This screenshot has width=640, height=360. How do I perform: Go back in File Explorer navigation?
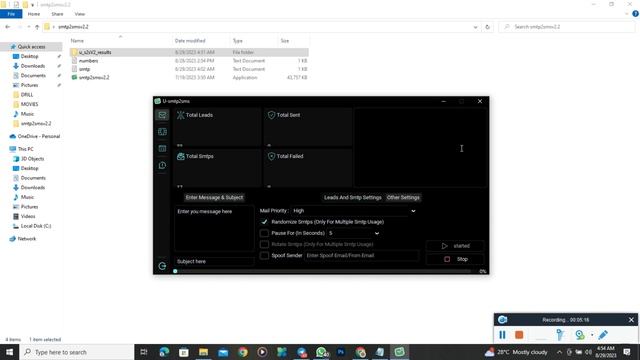[x=8, y=27]
